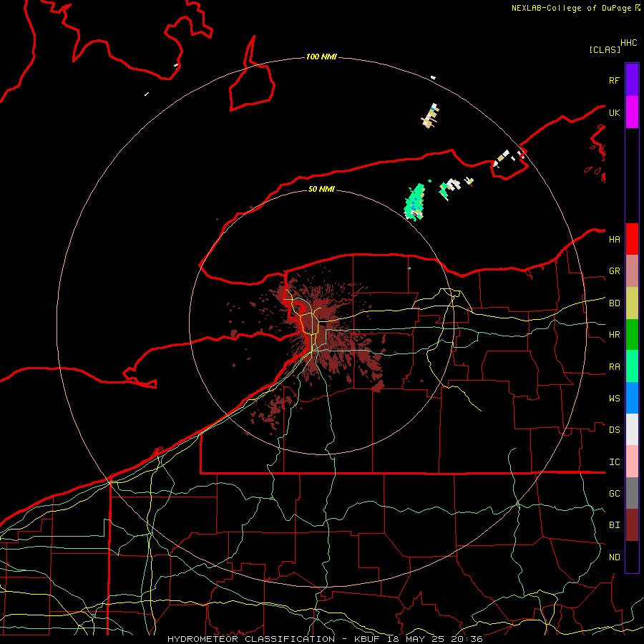This screenshot has height=644, width=644.
Task: Select the BD yellow legend block
Action: click(x=632, y=303)
